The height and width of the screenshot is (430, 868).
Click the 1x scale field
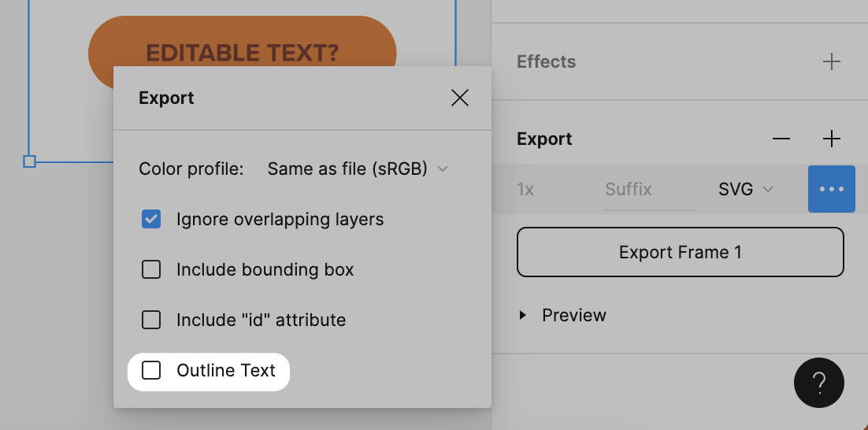[x=525, y=189]
